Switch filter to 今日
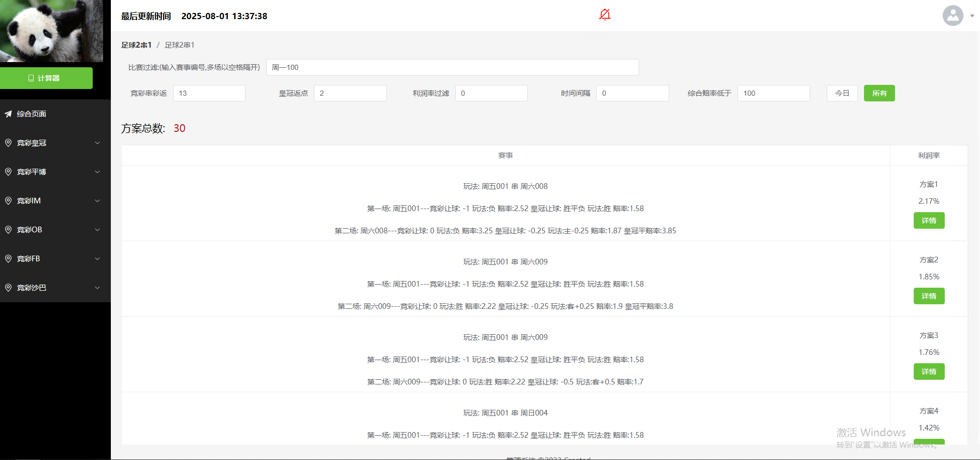Viewport: 980px width, 460px height. [842, 93]
